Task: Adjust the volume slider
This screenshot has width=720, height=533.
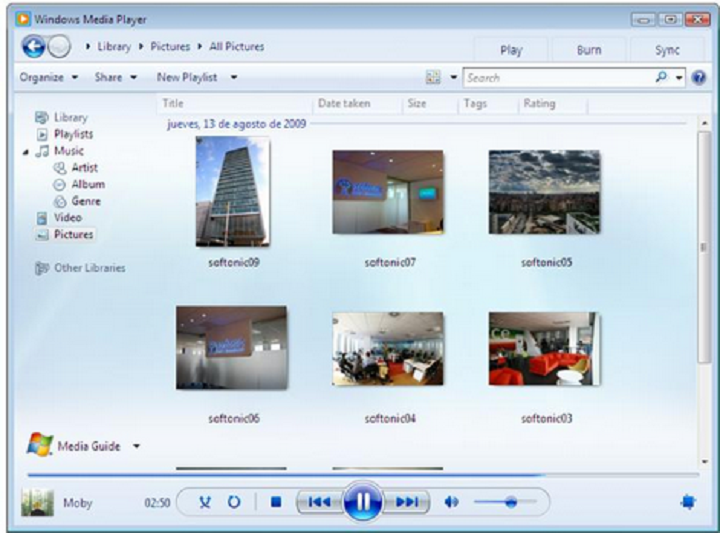Action: pyautogui.click(x=505, y=502)
